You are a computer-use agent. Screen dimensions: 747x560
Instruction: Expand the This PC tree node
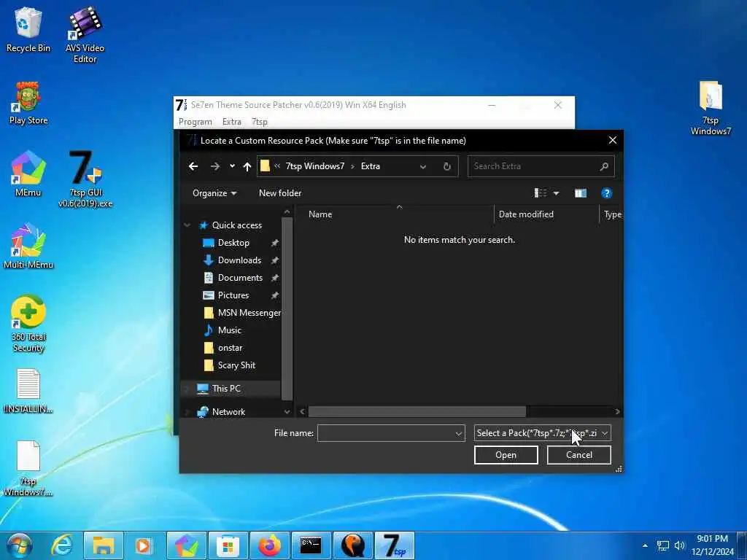pos(187,389)
